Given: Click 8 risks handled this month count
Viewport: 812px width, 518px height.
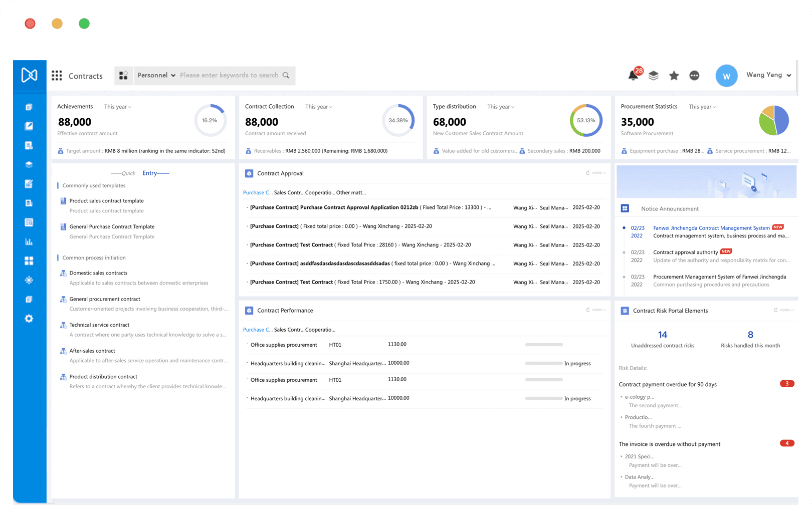Looking at the screenshot, I should (750, 335).
